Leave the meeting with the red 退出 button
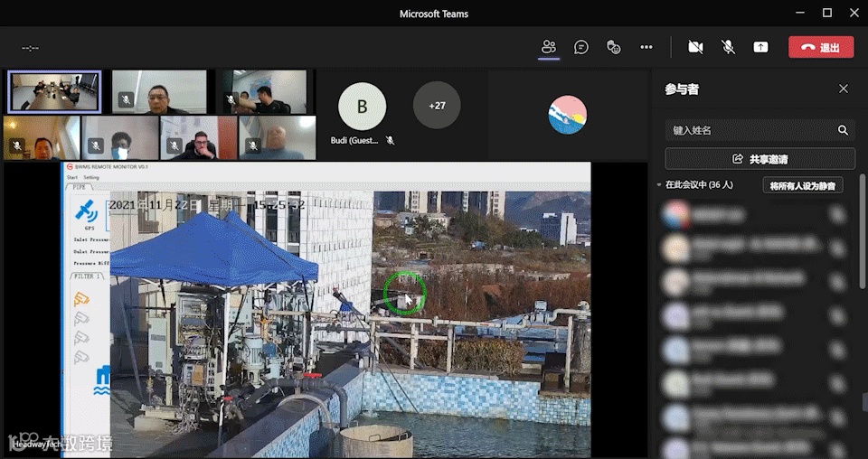 821,48
